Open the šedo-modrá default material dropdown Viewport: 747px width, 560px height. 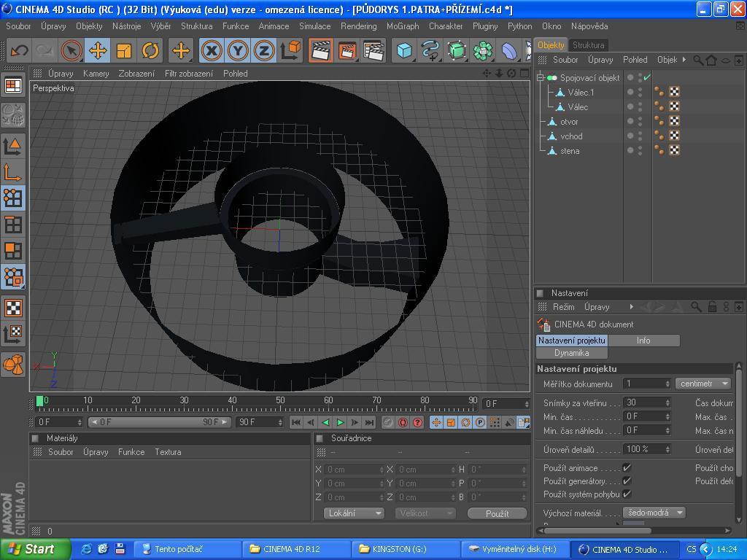654,513
